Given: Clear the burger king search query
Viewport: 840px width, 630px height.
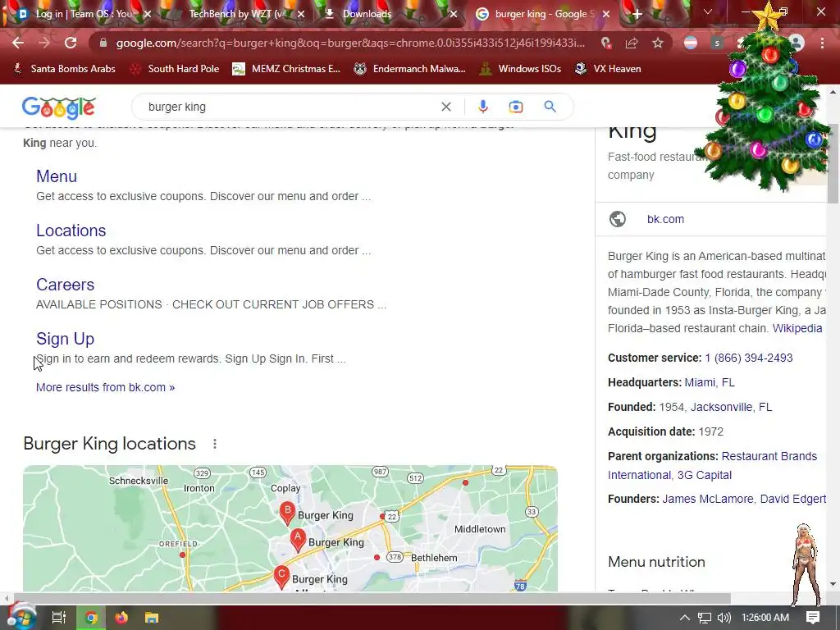Looking at the screenshot, I should pyautogui.click(x=445, y=107).
